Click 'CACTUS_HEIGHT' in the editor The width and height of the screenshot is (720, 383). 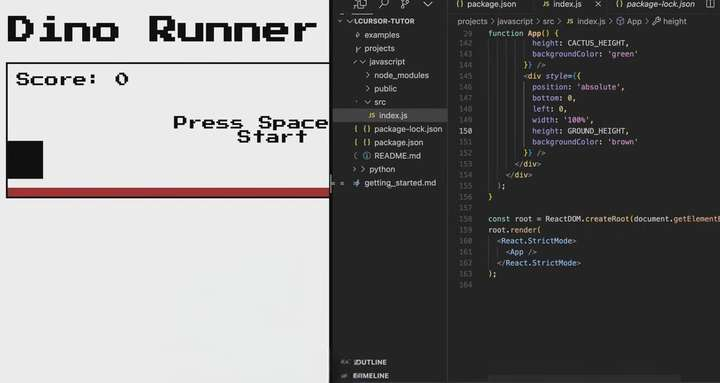pos(596,43)
